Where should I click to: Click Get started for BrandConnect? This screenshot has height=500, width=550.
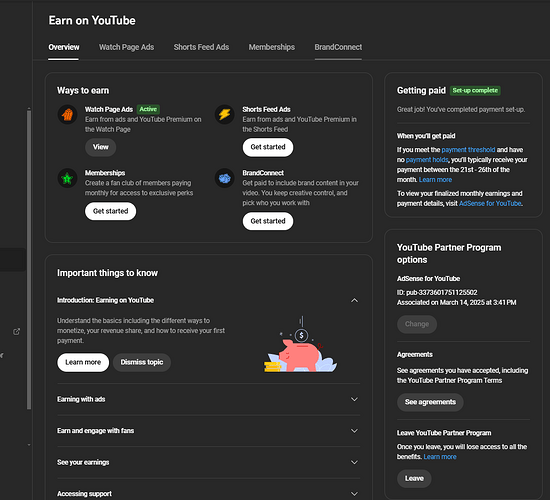(268, 221)
